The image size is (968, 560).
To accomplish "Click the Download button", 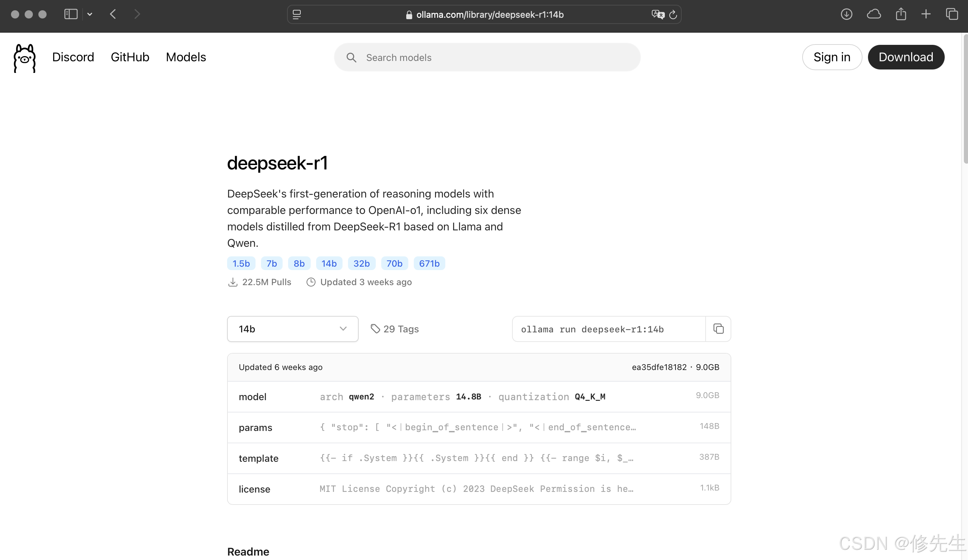I will [906, 57].
